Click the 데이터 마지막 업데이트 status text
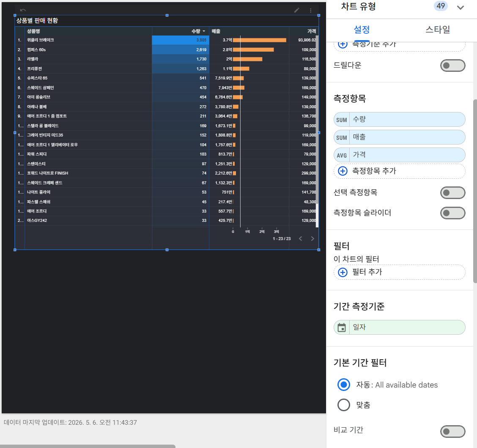Image resolution: width=477 pixels, height=448 pixels. tap(70, 423)
